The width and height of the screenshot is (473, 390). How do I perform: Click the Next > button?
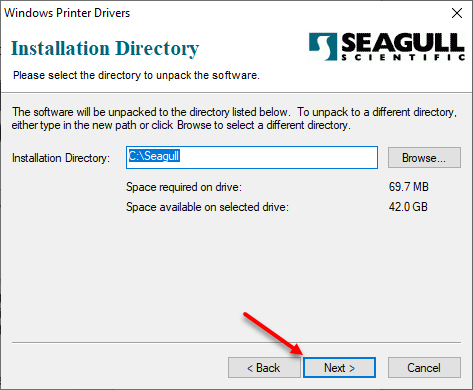click(339, 368)
